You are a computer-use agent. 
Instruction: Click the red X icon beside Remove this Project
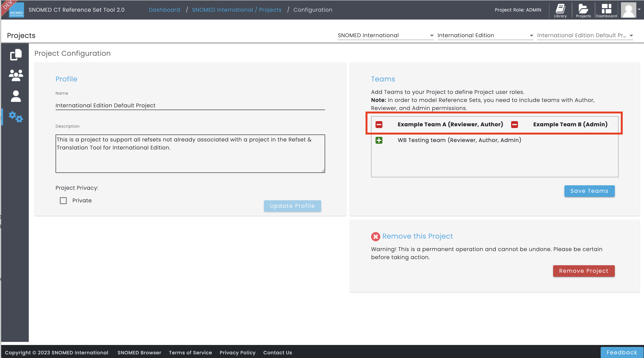click(x=375, y=236)
